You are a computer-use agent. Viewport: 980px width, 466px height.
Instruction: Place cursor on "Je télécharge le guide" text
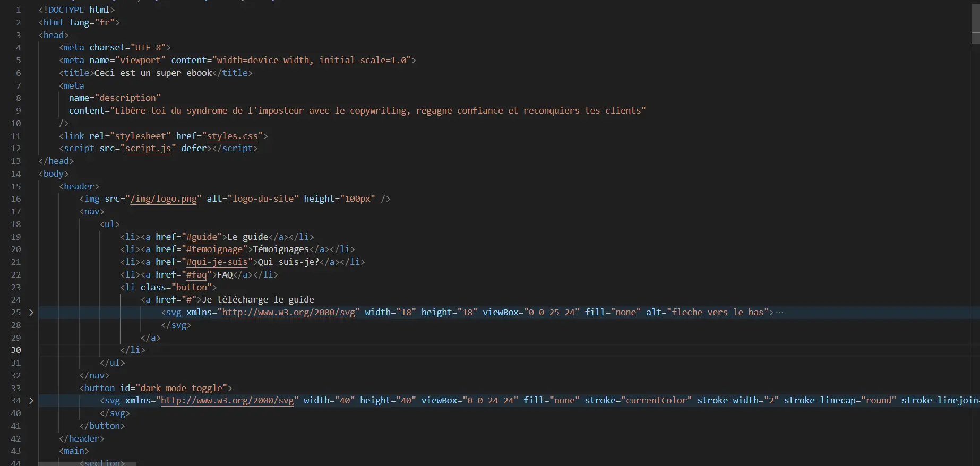pyautogui.click(x=258, y=300)
